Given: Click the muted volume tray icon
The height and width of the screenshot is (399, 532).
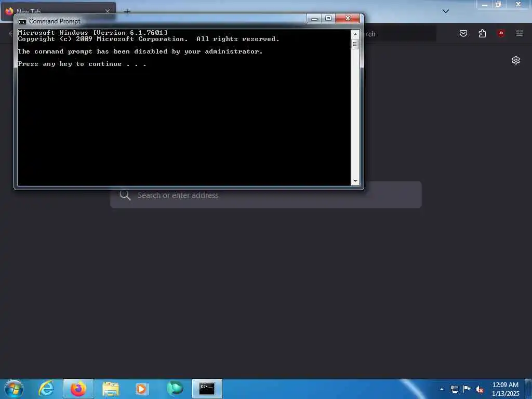Looking at the screenshot, I should coord(480,390).
